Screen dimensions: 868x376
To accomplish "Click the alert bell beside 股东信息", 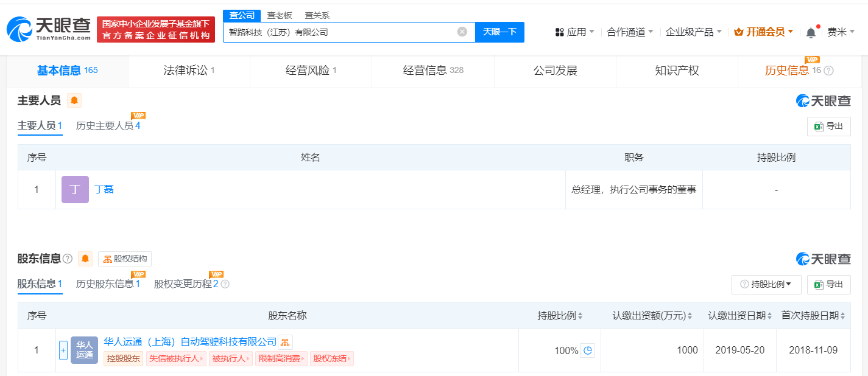I will point(85,259).
